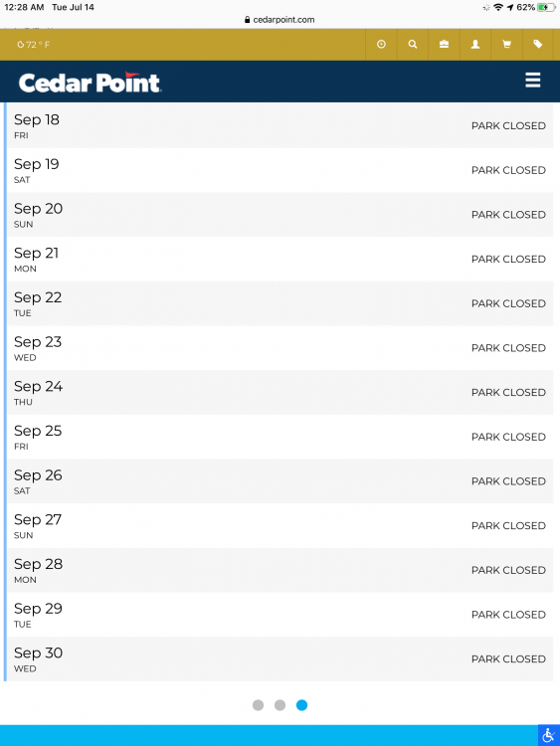Select the Sep 26 Saturday row
Viewport: 560px width, 746px height.
click(280, 481)
